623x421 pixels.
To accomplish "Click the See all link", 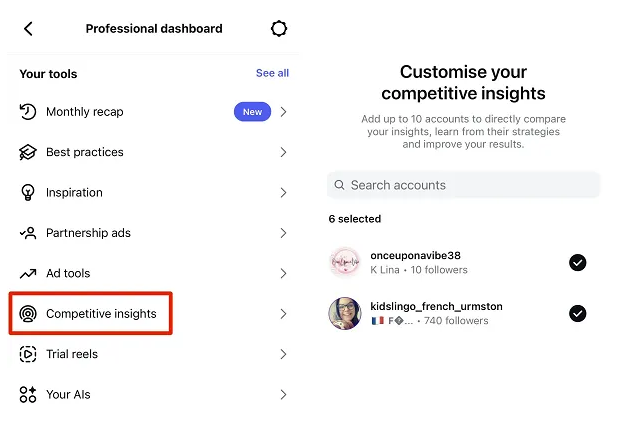I will [272, 73].
